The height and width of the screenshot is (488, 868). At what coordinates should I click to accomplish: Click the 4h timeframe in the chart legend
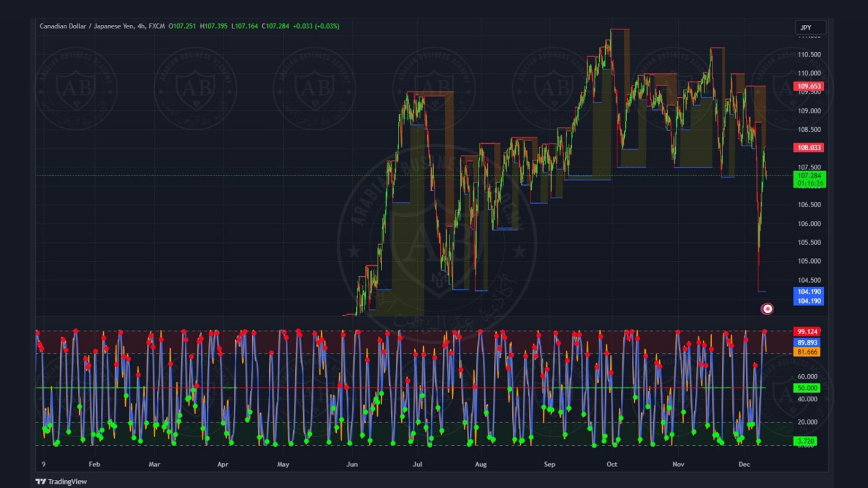tap(141, 26)
